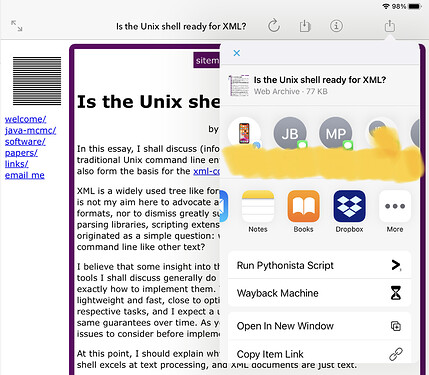The width and height of the screenshot is (429, 375).
Task: Share to the Notes app
Action: click(x=258, y=211)
